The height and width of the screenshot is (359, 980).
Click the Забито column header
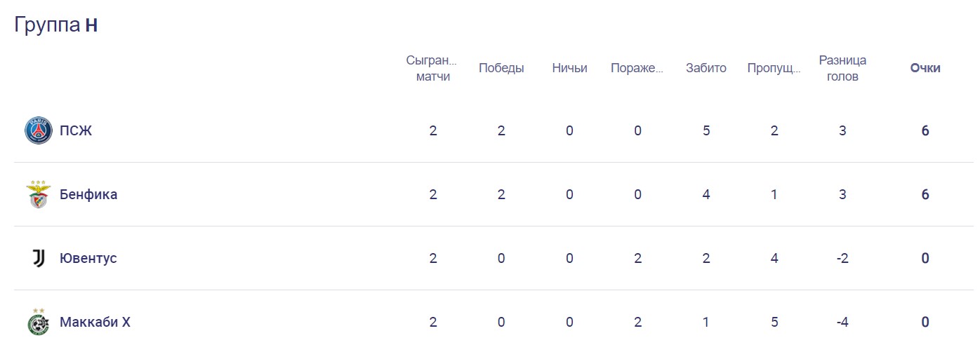click(706, 68)
